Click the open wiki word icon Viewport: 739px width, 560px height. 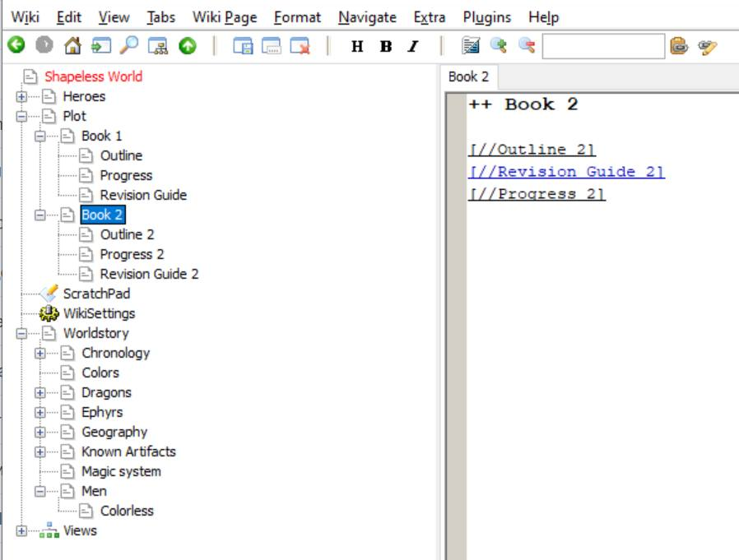(101, 46)
